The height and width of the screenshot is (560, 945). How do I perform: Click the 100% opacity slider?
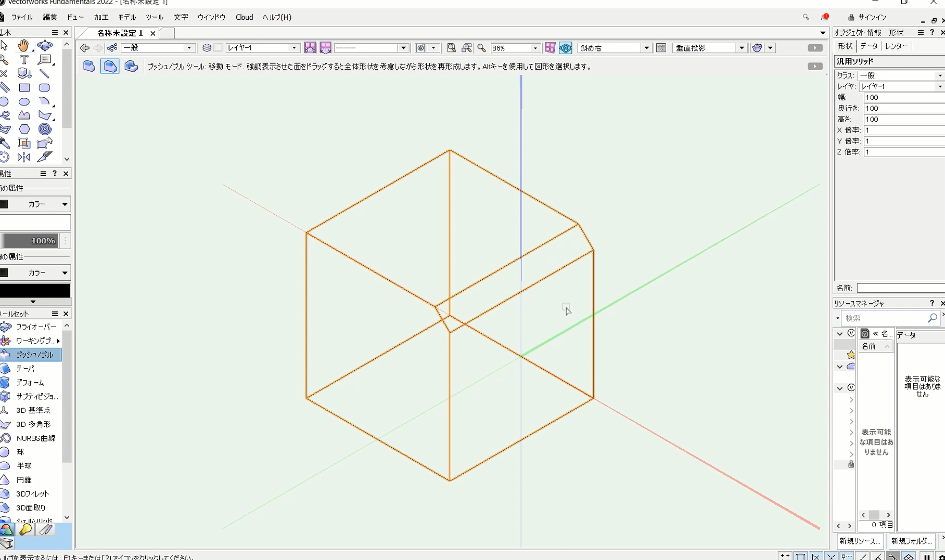click(30, 241)
